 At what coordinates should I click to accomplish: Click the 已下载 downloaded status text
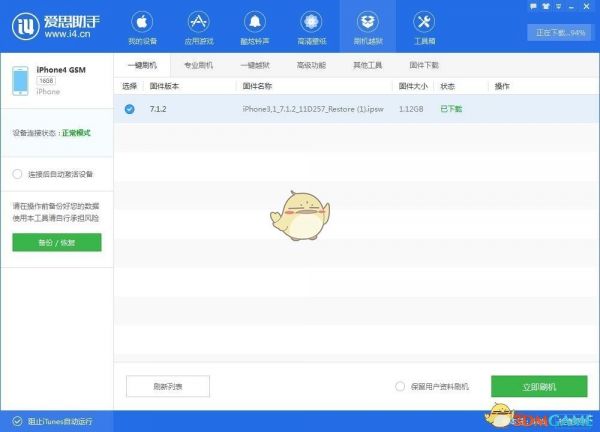click(x=451, y=109)
